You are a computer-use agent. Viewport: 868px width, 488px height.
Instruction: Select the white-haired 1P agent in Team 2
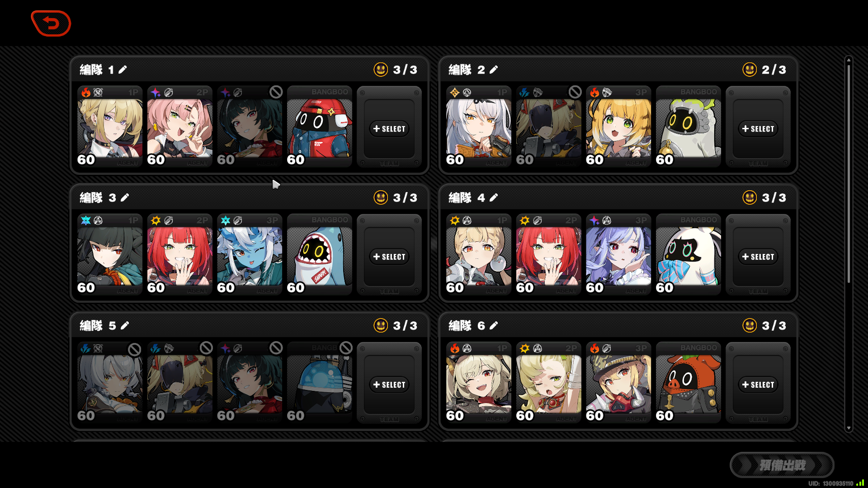[x=478, y=127]
